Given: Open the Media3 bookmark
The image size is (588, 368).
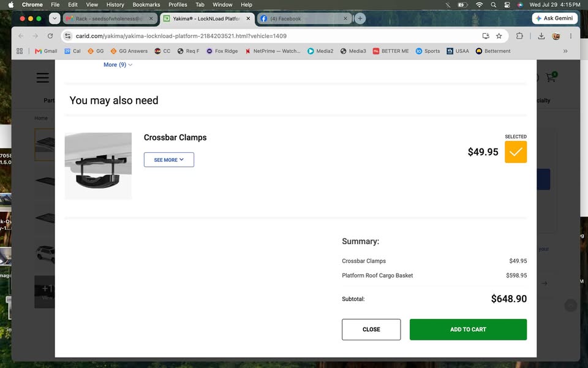Looking at the screenshot, I should click(x=353, y=51).
